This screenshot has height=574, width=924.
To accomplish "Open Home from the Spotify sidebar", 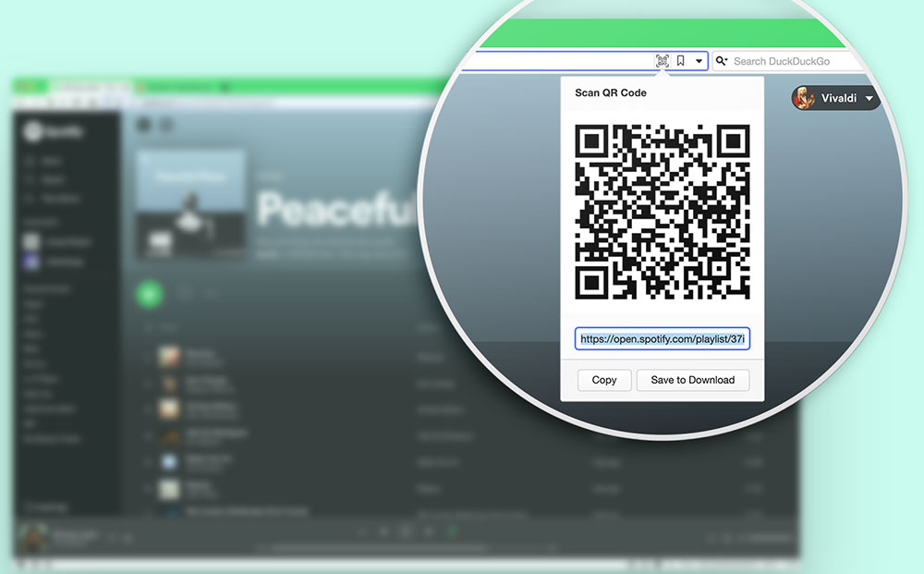I will coord(44,161).
